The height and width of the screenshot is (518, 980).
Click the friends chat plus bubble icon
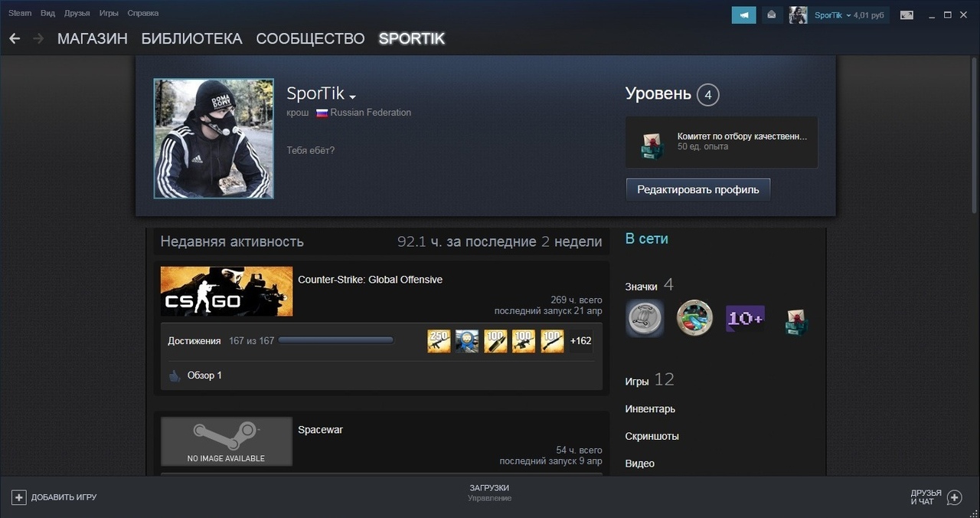(954, 498)
